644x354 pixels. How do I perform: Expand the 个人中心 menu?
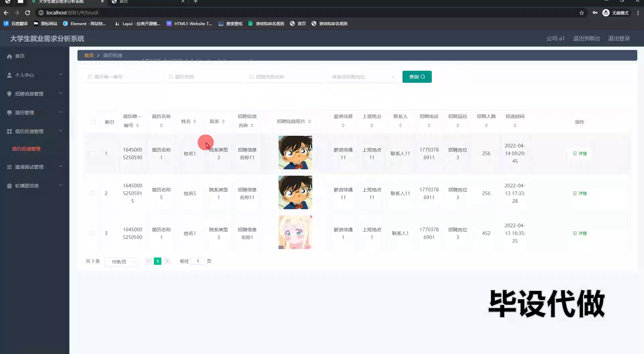point(61,75)
